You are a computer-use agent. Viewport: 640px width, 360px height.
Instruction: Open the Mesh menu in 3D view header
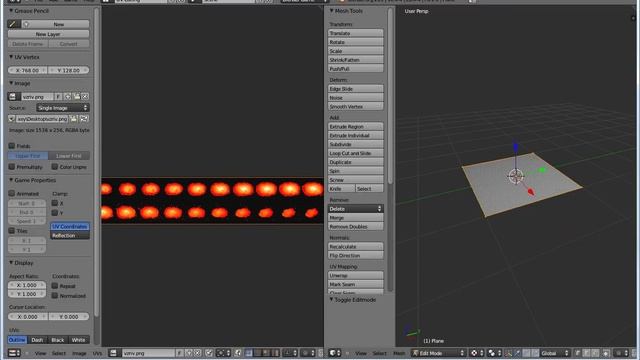399,353
